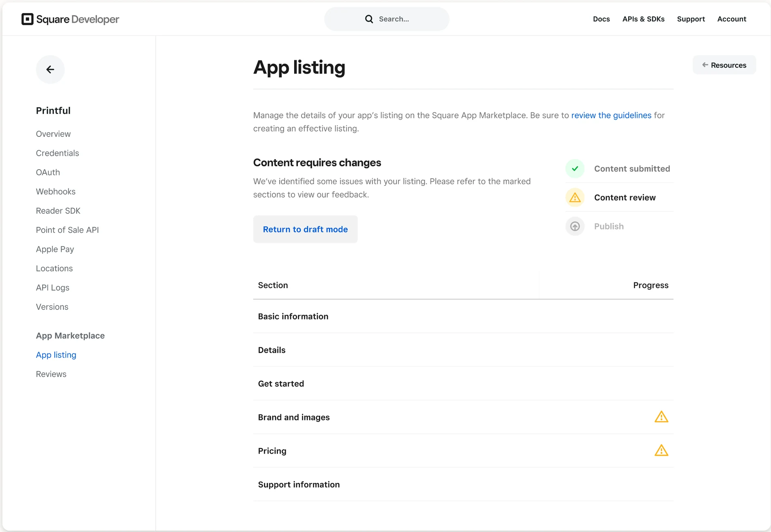Open the Pricing section row
The height and width of the screenshot is (532, 771).
coord(463,451)
